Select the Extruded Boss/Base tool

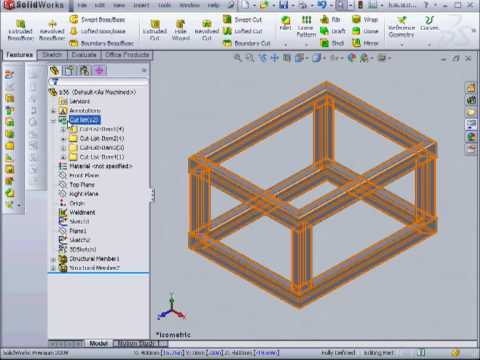tap(20, 30)
